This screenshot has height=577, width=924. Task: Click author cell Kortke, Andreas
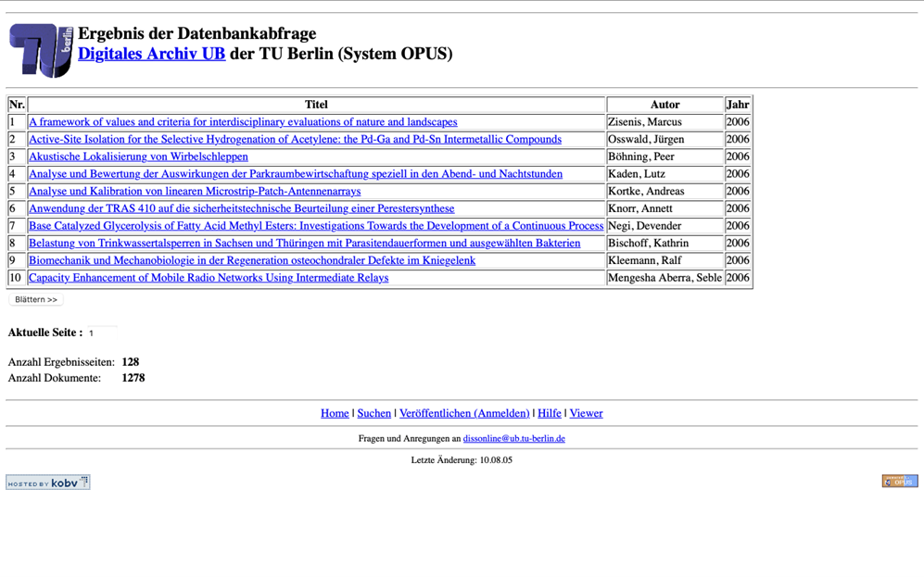pyautogui.click(x=665, y=191)
